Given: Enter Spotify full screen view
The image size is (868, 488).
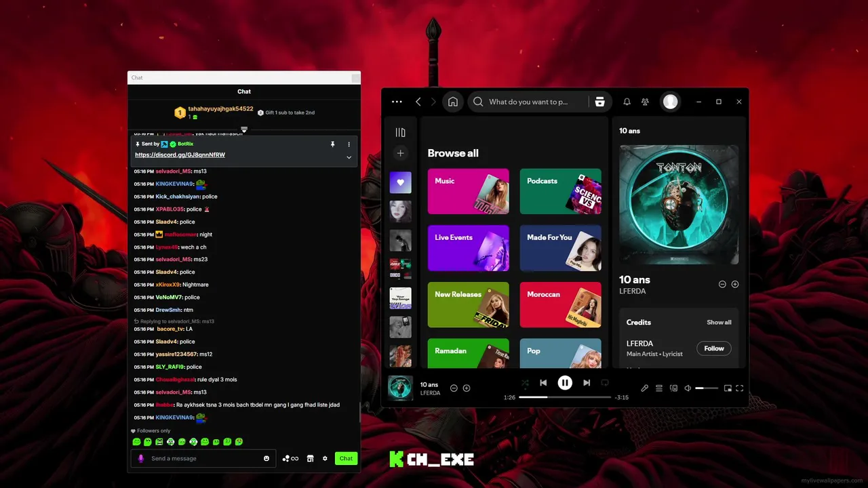Looking at the screenshot, I should 740,388.
